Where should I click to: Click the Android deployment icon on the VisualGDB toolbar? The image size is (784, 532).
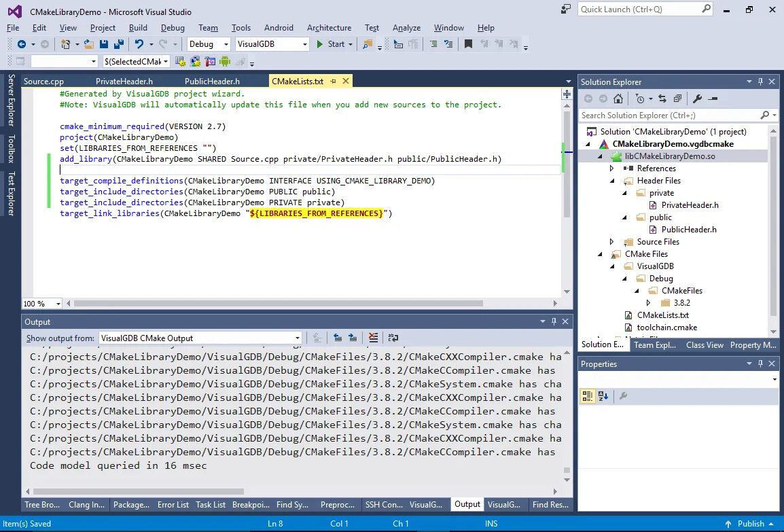click(224, 62)
